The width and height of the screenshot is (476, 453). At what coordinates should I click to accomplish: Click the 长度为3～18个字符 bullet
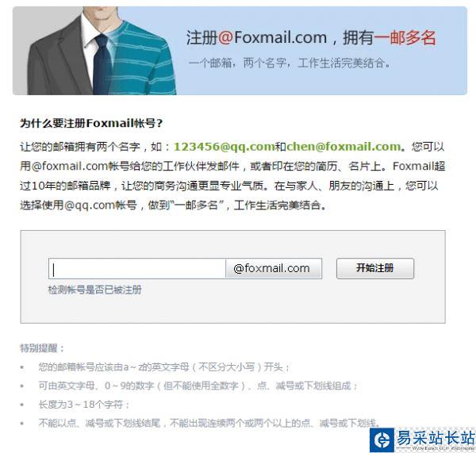tap(84, 405)
